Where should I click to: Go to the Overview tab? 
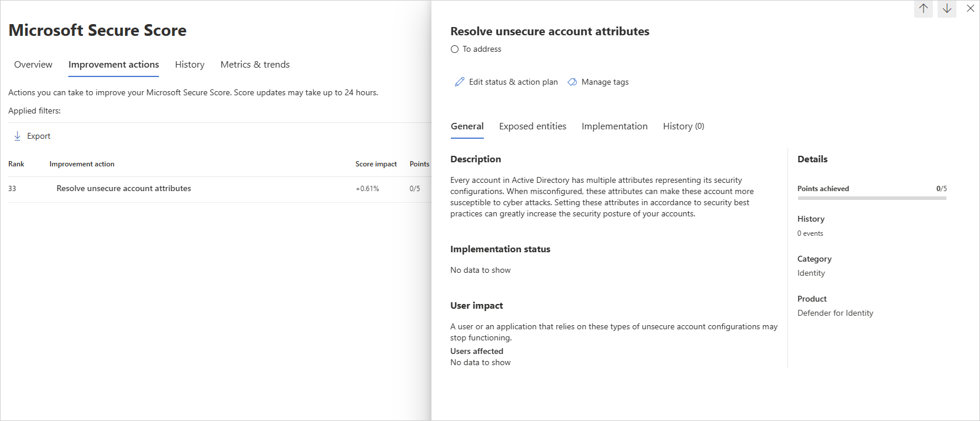[33, 65]
